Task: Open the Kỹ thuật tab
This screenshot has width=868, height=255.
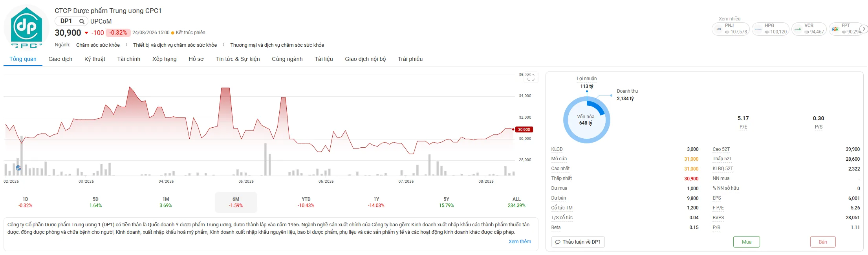Action: 95,59
